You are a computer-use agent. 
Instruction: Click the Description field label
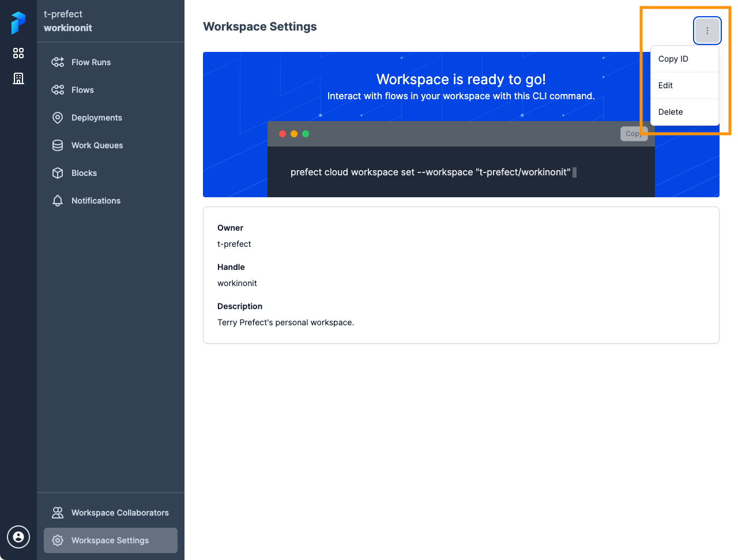240,306
